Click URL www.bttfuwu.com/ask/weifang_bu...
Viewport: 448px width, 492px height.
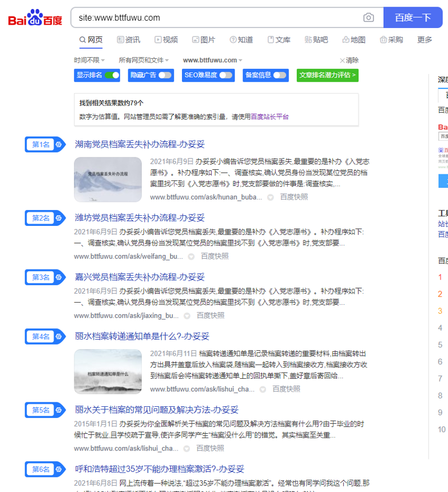pos(128,257)
